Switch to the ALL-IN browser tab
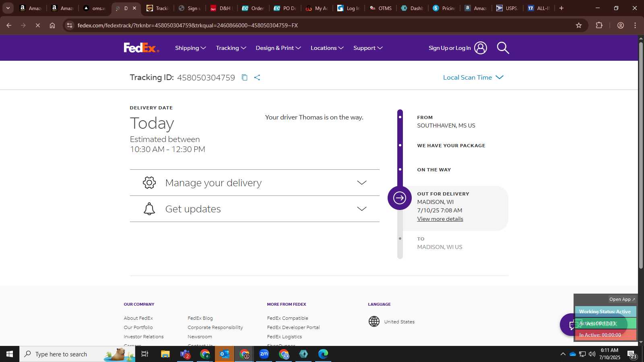The image size is (644, 362). point(539,8)
